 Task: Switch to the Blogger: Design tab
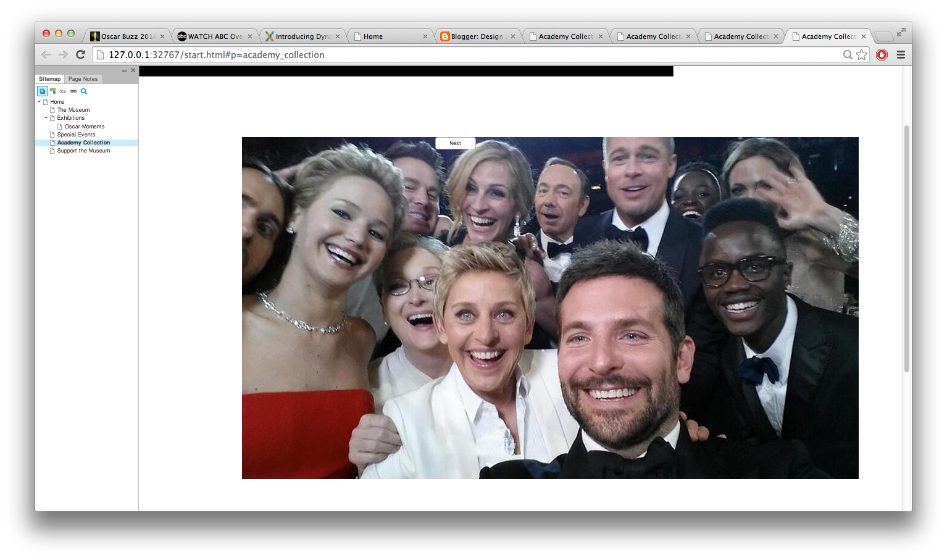[x=478, y=36]
